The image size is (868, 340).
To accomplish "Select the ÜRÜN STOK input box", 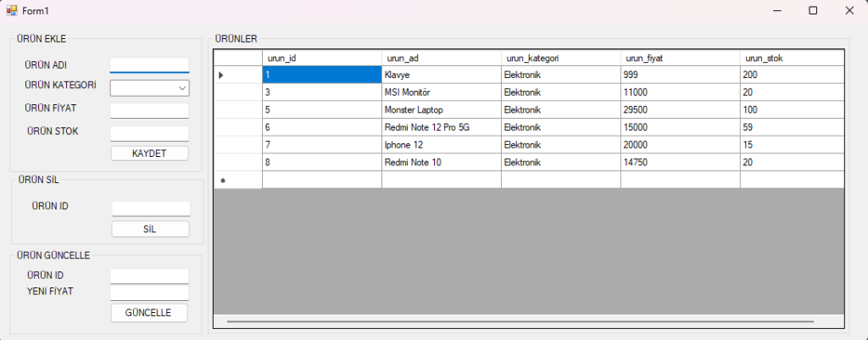I will point(149,133).
